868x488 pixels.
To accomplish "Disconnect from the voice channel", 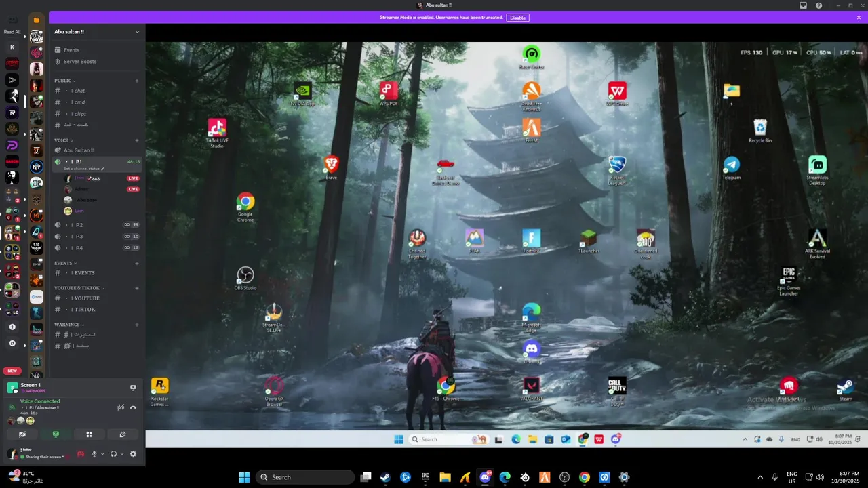I will (x=133, y=407).
